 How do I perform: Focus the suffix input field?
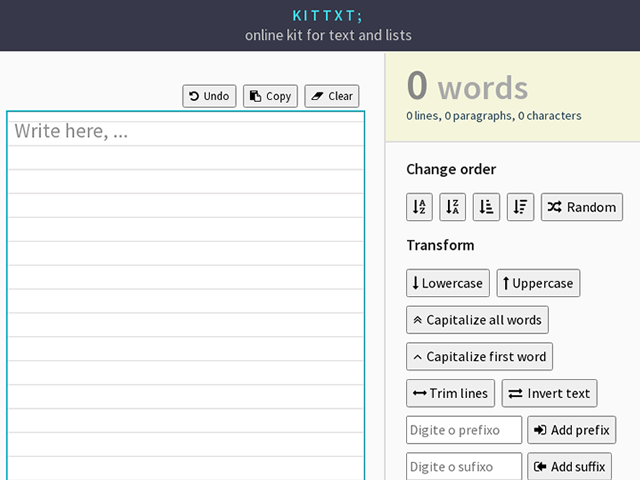coord(464,466)
